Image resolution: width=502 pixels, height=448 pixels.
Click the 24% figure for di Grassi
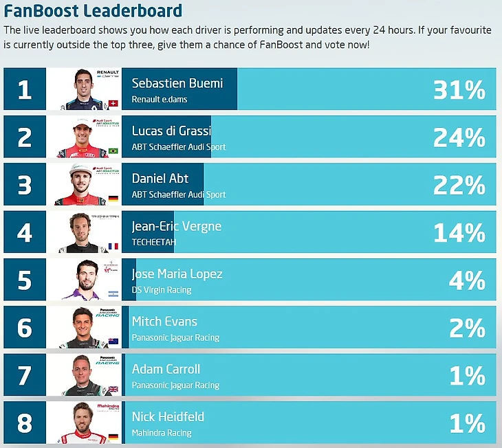459,137
